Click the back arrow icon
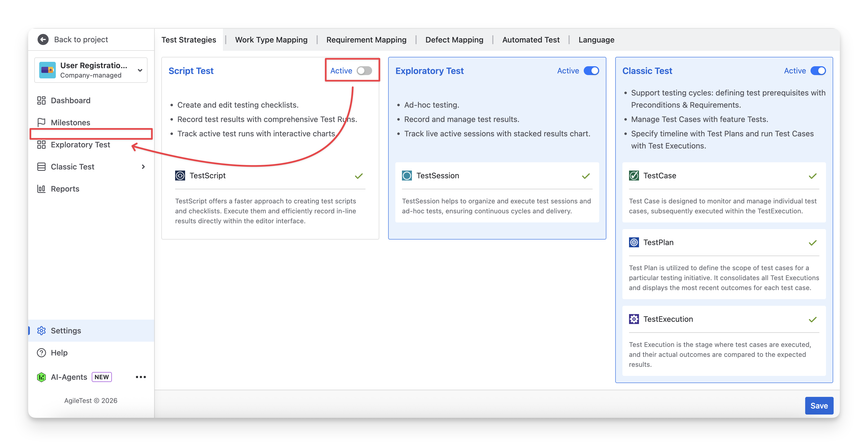Viewport: 868px width, 446px height. (x=43, y=39)
